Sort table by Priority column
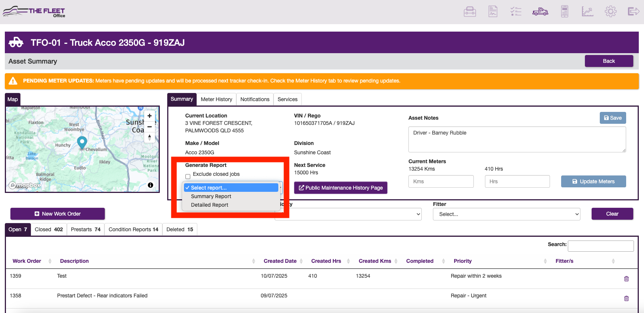 [x=500, y=261]
